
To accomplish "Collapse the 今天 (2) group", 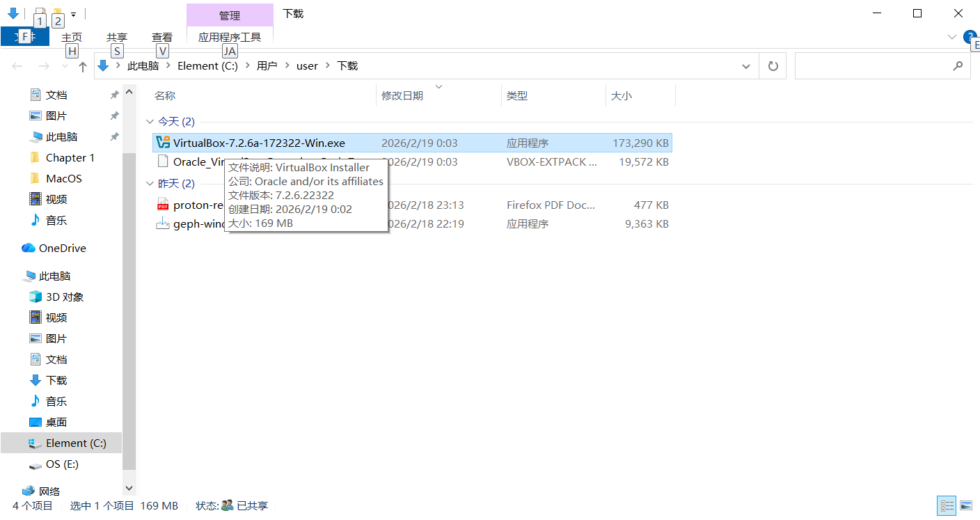I will click(x=150, y=122).
